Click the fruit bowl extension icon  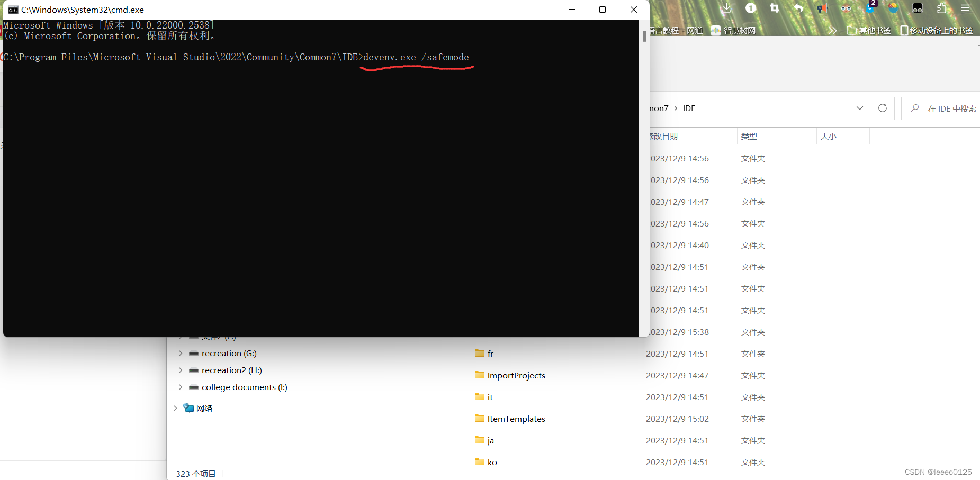(x=893, y=8)
